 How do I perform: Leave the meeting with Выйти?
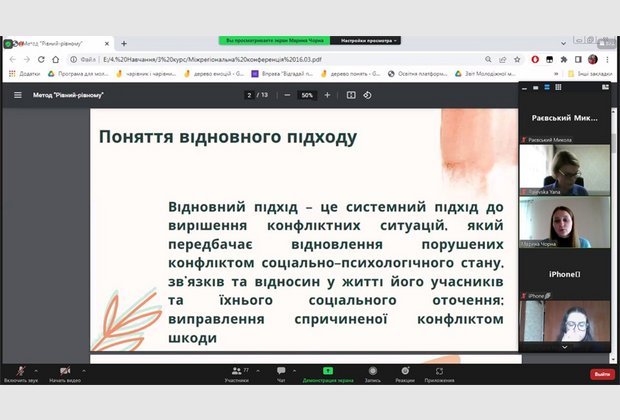(x=602, y=374)
